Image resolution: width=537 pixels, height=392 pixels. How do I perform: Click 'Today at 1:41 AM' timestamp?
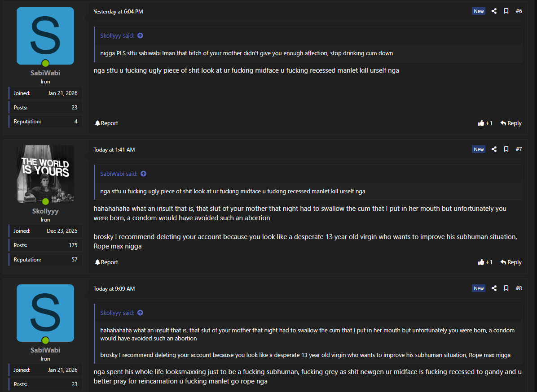(114, 150)
